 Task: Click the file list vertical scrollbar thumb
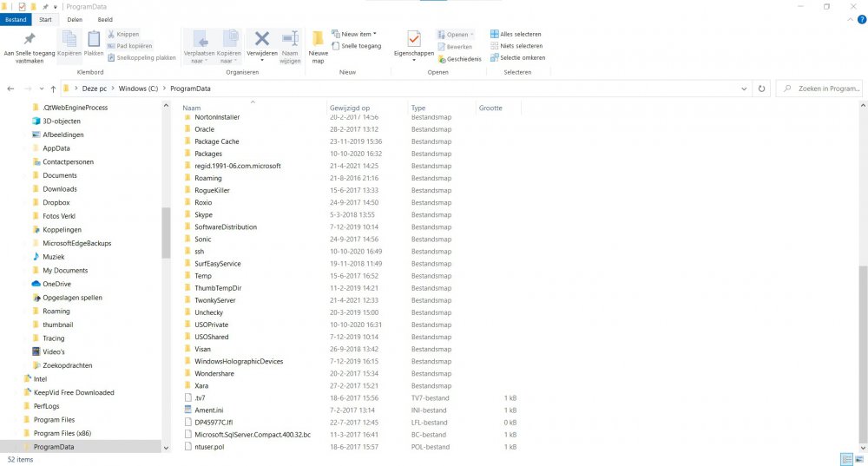pos(862,356)
